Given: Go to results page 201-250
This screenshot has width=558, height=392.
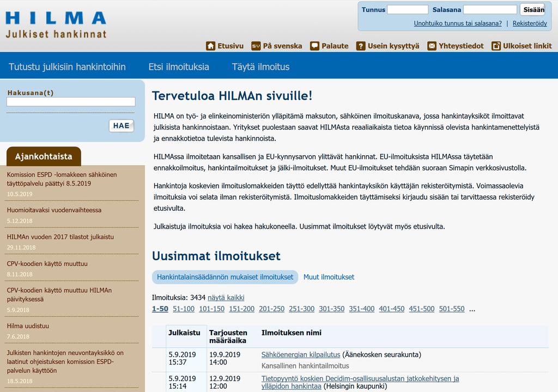Looking at the screenshot, I should click(x=272, y=309).
